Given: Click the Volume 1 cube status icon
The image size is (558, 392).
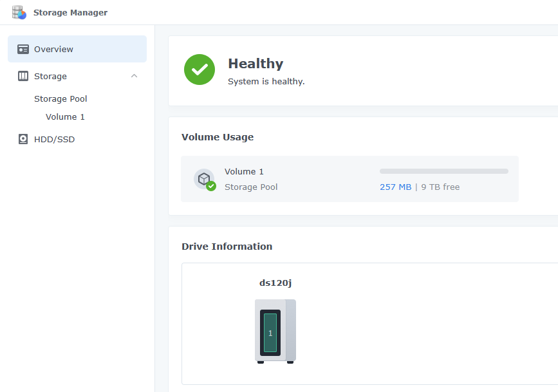Looking at the screenshot, I should [205, 179].
